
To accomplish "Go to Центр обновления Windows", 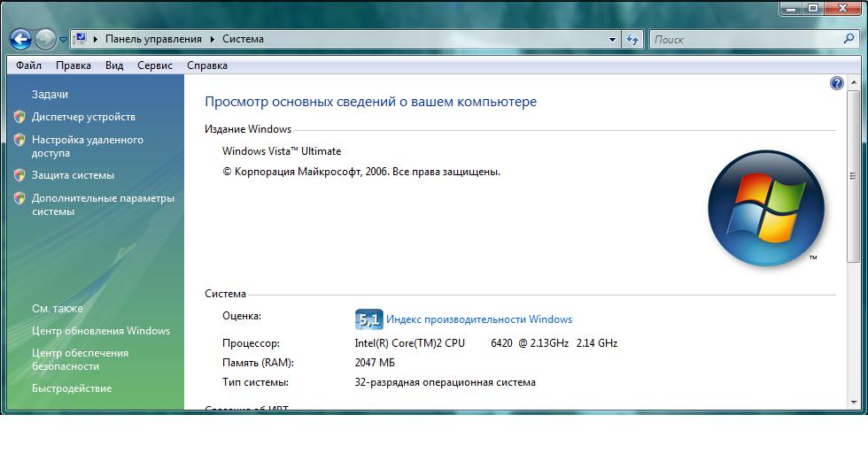I will click(101, 331).
